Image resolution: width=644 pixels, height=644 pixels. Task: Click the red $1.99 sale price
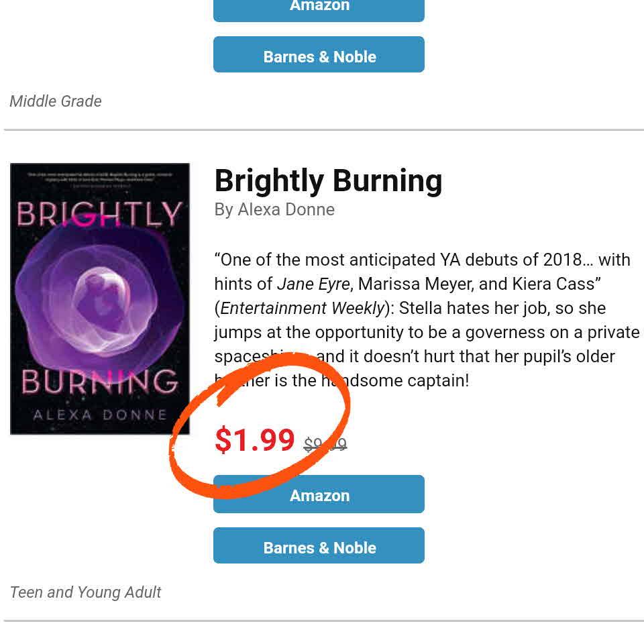pyautogui.click(x=255, y=440)
